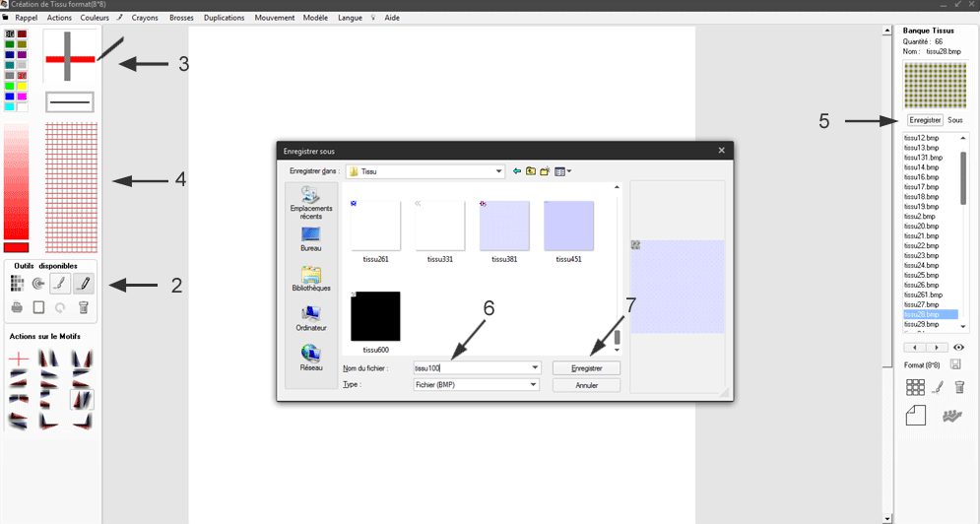
Task: Click the Bureau shortcut in save dialog
Action: (x=311, y=238)
